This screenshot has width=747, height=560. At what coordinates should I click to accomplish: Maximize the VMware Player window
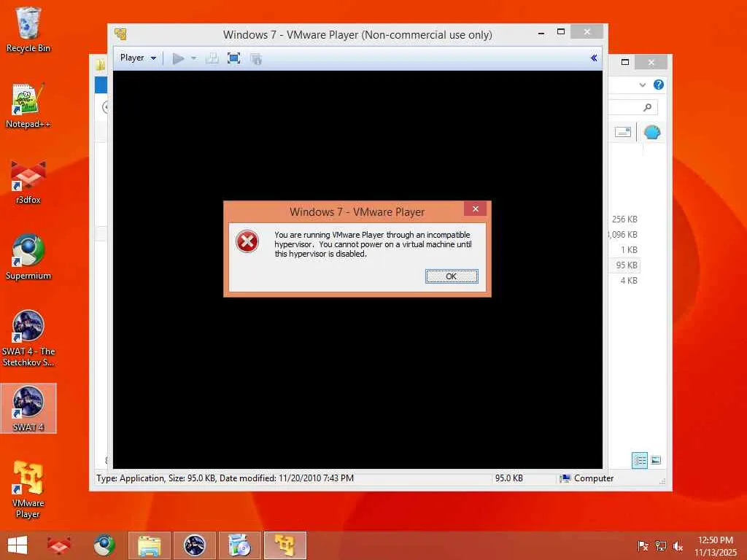[x=561, y=32]
